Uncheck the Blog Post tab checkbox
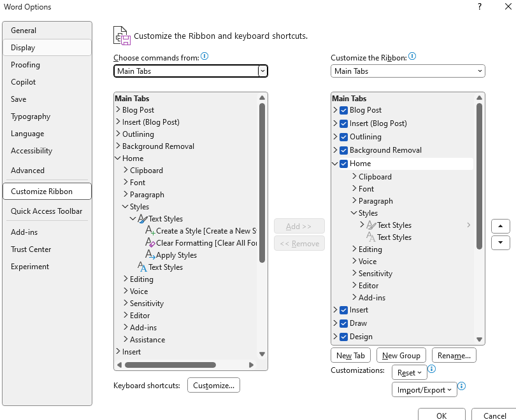The image size is (516, 420). [x=343, y=111]
